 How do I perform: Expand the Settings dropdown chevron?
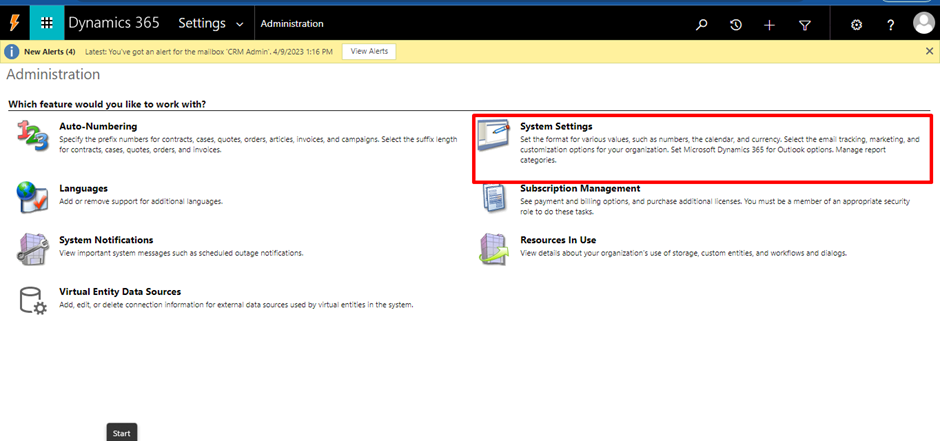pos(240,25)
